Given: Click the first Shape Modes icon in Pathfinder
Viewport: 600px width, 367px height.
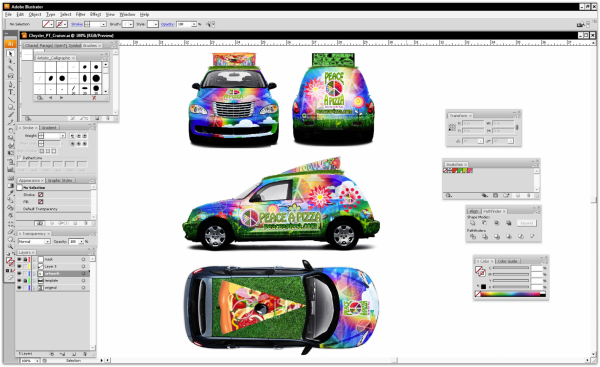Looking at the screenshot, I should click(473, 223).
